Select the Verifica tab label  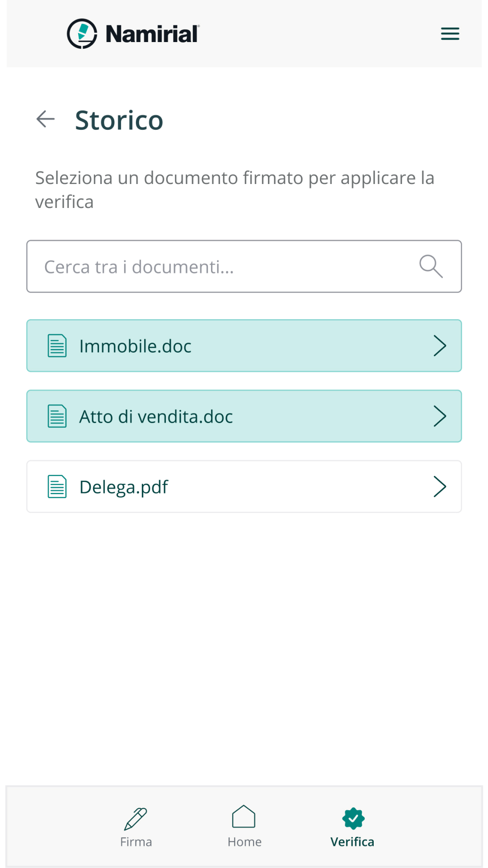[352, 842]
